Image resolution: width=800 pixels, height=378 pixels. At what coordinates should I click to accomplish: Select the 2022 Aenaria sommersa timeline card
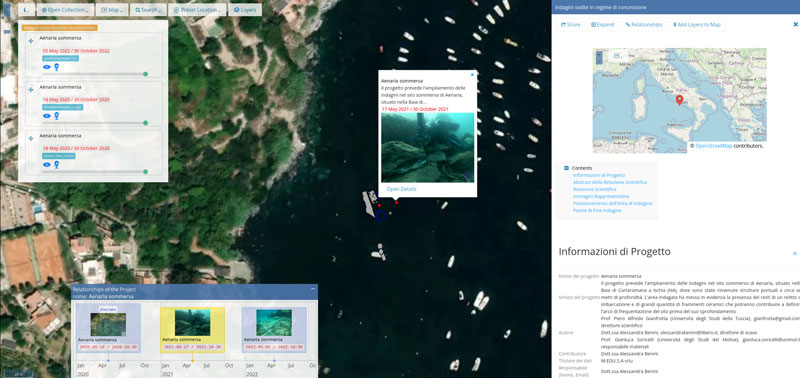274,331
